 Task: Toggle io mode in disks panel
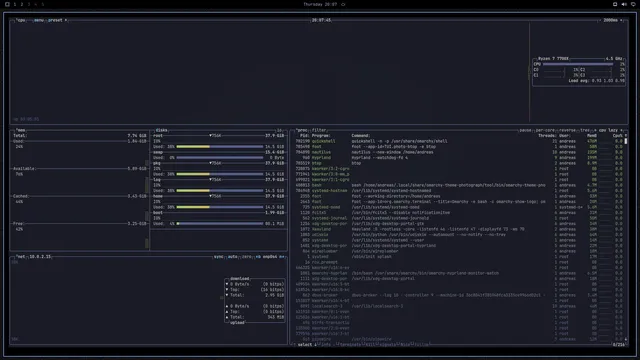point(279,130)
